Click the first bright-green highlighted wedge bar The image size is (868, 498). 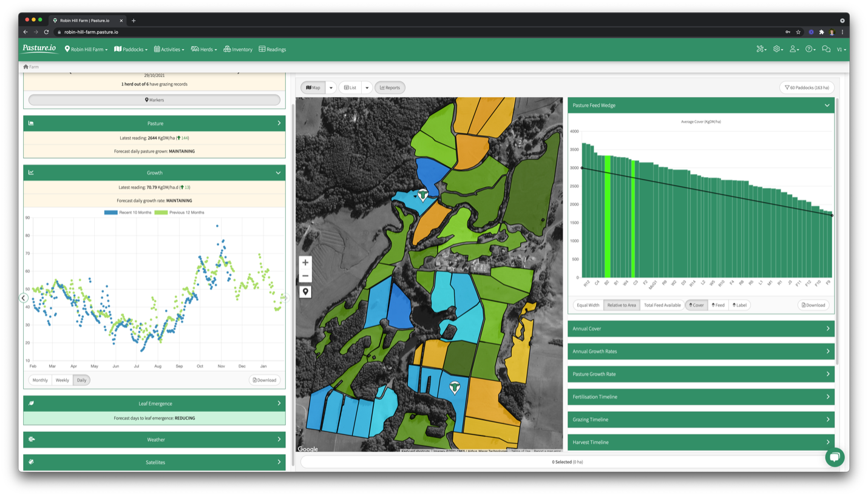click(607, 217)
